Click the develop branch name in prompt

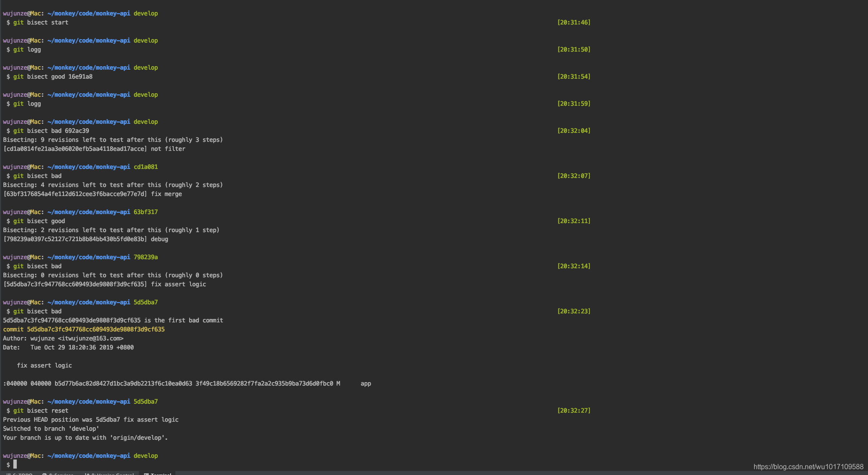(x=145, y=13)
